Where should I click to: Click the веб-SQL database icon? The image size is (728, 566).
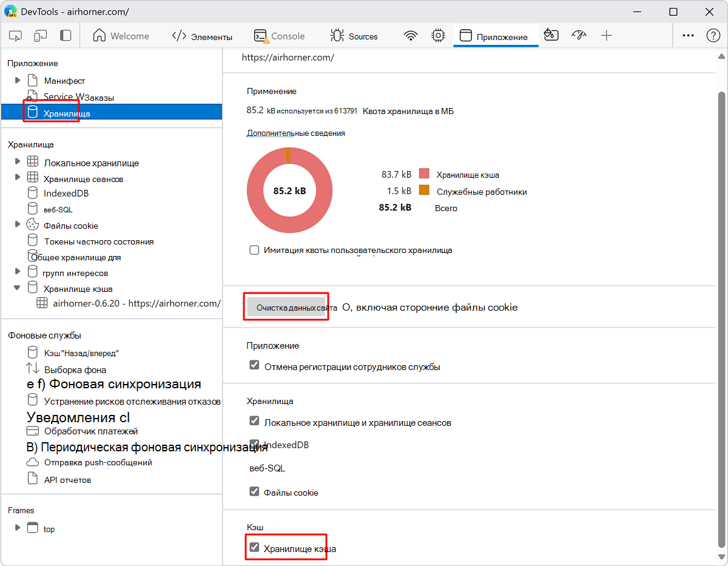(33, 209)
